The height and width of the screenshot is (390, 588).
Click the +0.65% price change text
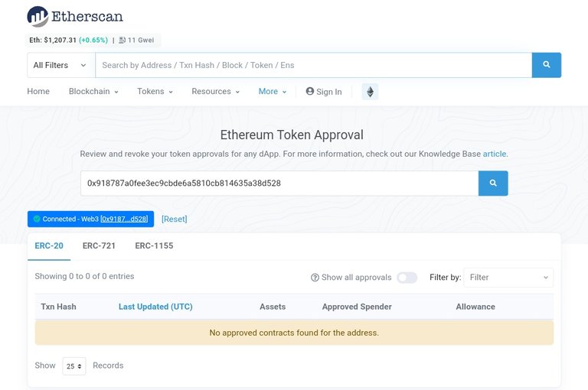[93, 40]
